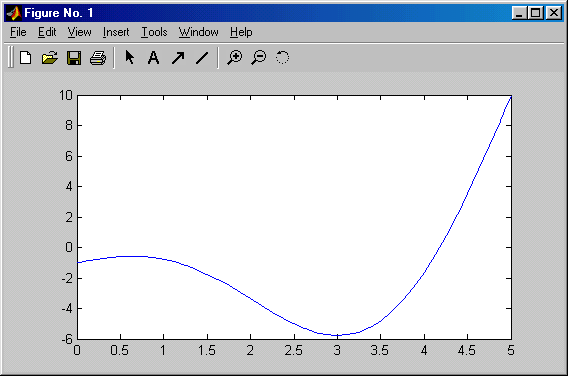Image resolution: width=568 pixels, height=376 pixels.
Task: Save the figure with the floppy disk icon
Action: [74, 58]
